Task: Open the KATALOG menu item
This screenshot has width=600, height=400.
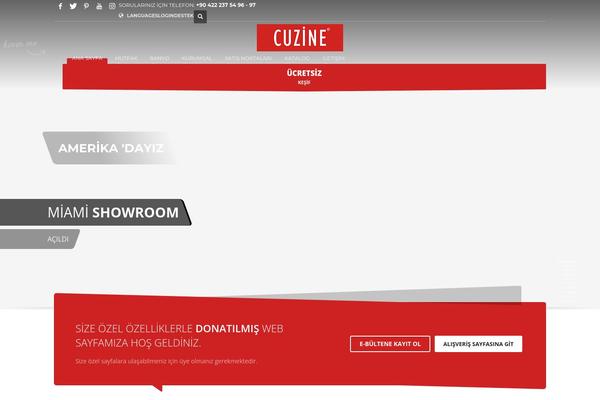Action: coord(297,59)
